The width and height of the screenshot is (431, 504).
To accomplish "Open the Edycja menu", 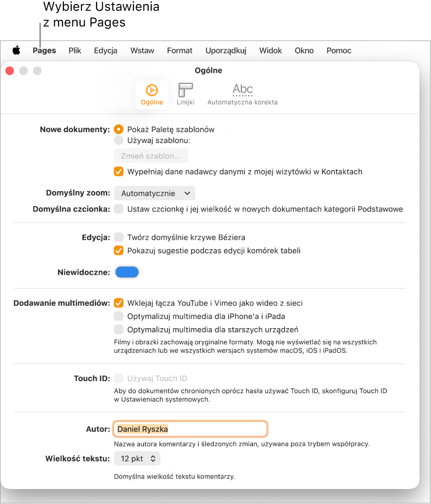I will (105, 50).
